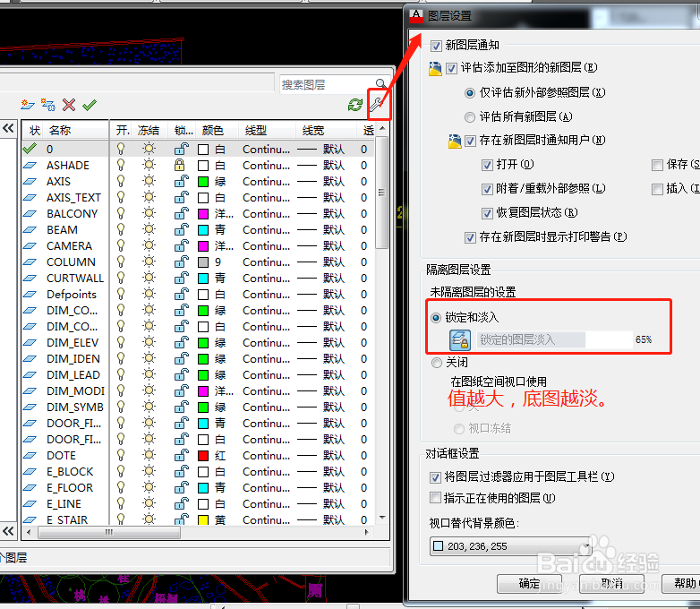Viewport: 700px width, 609px height.
Task: Click the 确定 button
Action: click(x=529, y=584)
